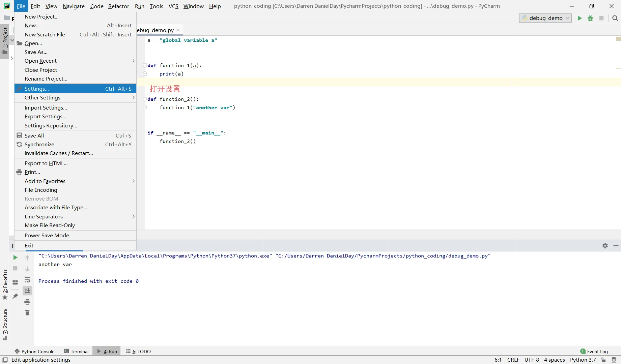Open the Python Console tool window
621x364 pixels.
34,351
